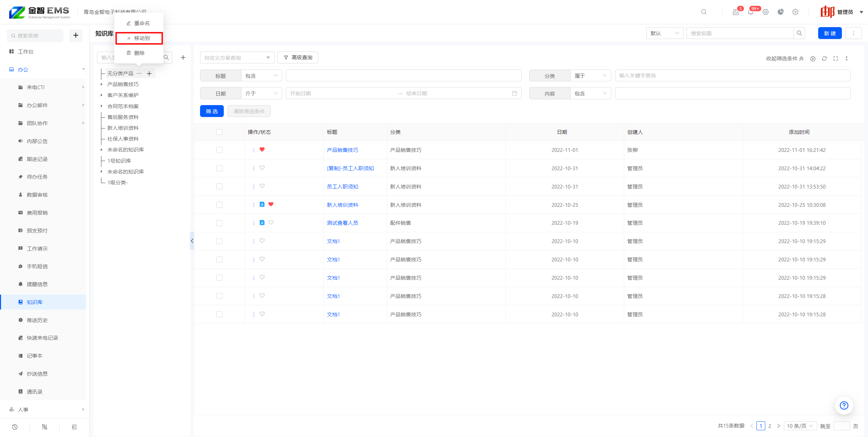Open the 日期 condition dropdown 介于

[x=261, y=93]
